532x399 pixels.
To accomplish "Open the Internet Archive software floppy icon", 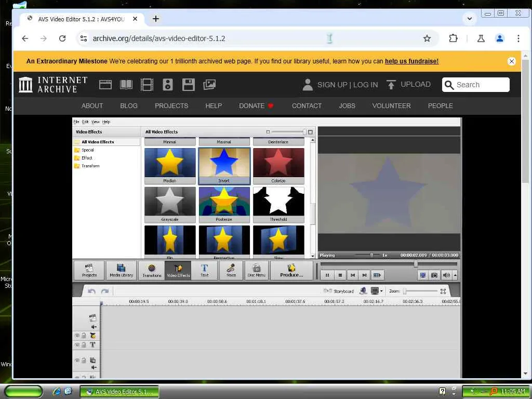I will [x=188, y=85].
